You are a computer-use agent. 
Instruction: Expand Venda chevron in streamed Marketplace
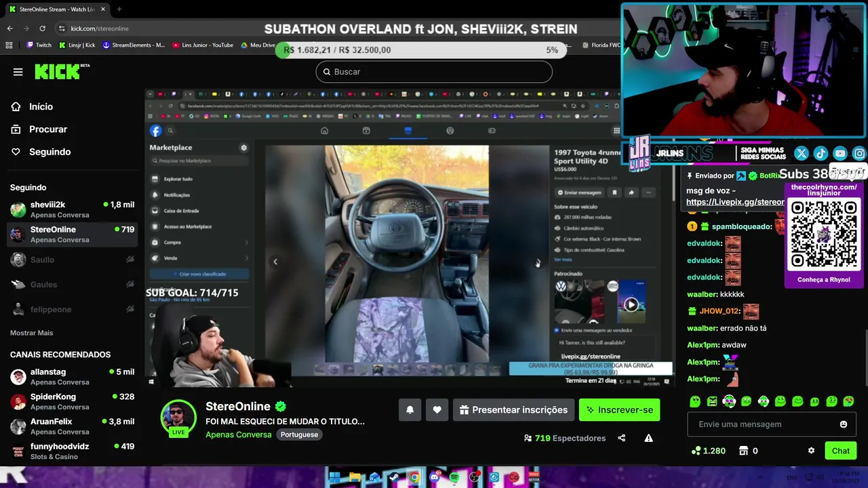pyautogui.click(x=246, y=258)
